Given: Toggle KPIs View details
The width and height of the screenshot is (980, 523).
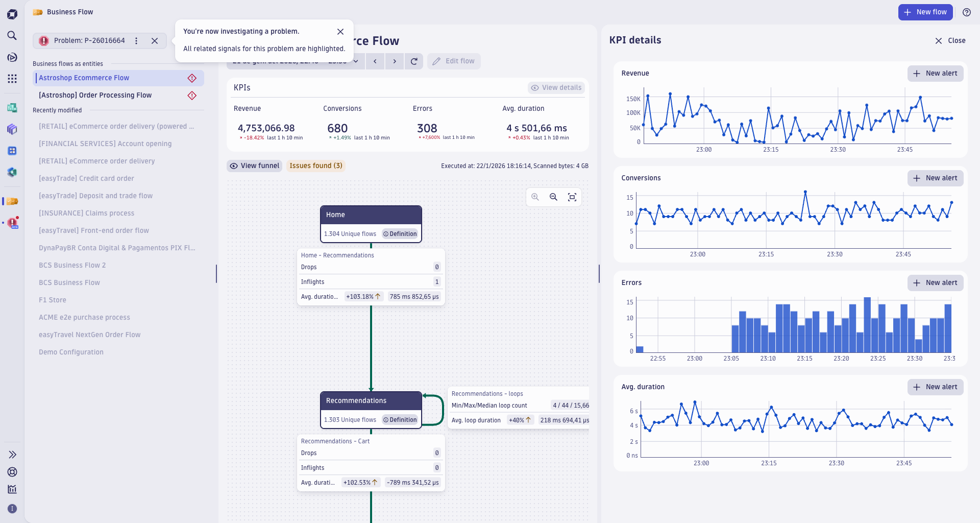Looking at the screenshot, I should tap(556, 88).
